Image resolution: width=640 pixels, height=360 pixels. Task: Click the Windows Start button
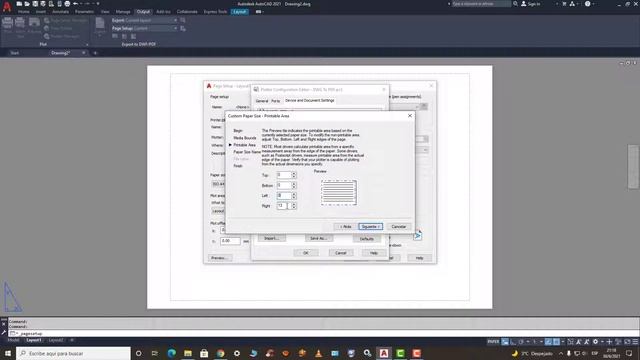pos(8,353)
